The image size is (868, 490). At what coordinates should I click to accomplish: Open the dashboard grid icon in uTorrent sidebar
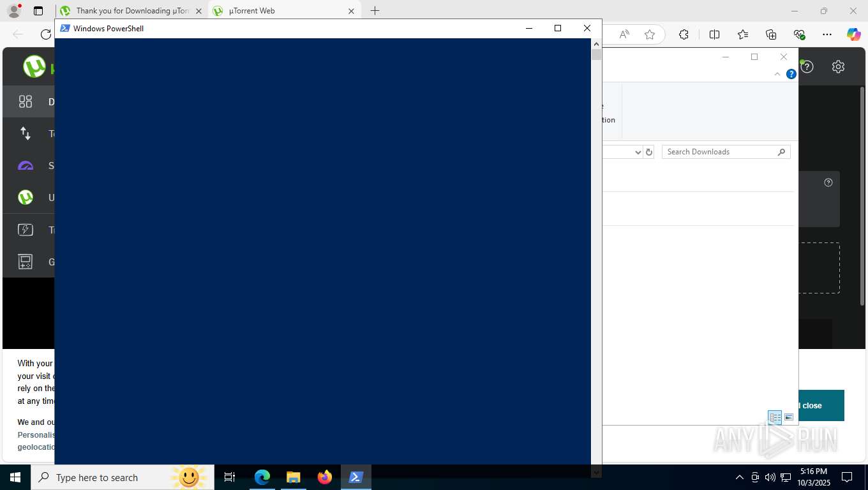26,101
